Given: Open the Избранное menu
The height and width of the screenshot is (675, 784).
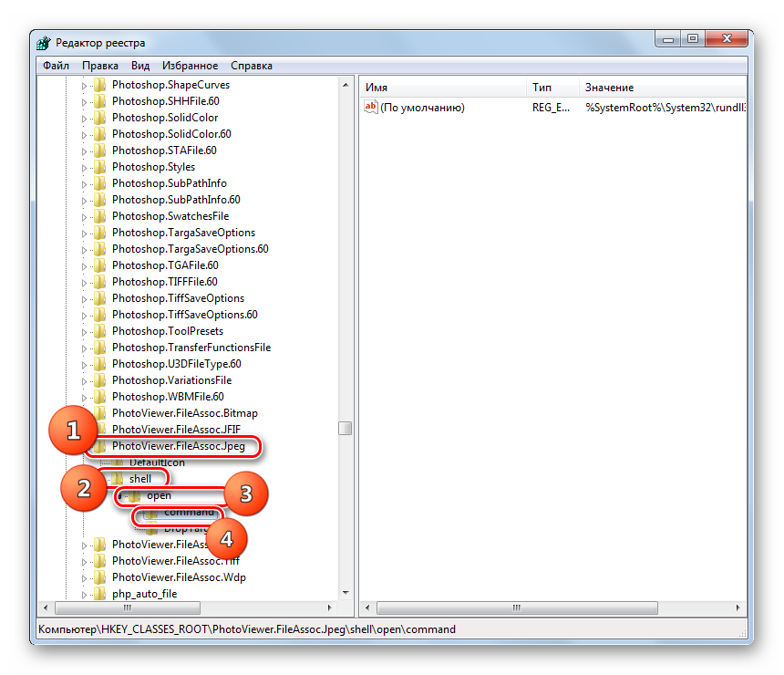Looking at the screenshot, I should point(190,66).
